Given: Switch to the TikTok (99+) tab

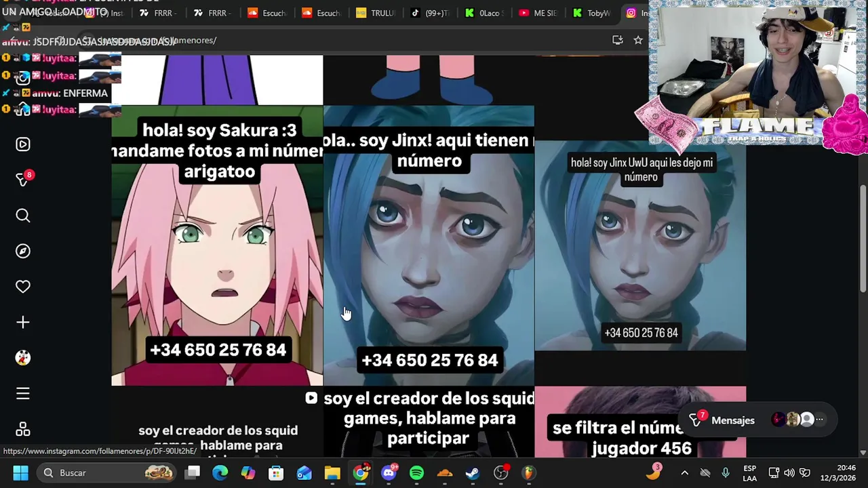Looking at the screenshot, I should [x=431, y=13].
